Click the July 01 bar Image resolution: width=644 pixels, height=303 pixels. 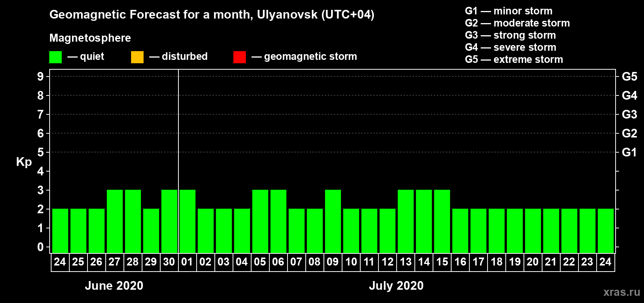[188, 221]
